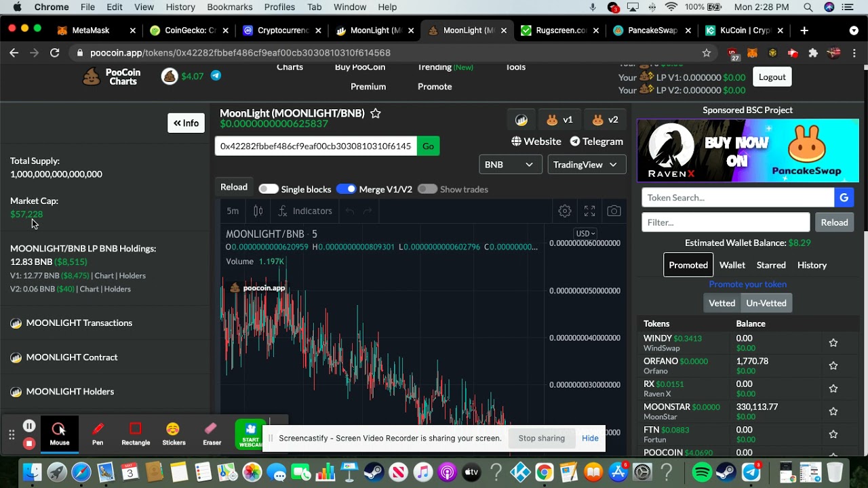The image size is (868, 488).
Task: Star the ORFANO token row
Action: [833, 366]
